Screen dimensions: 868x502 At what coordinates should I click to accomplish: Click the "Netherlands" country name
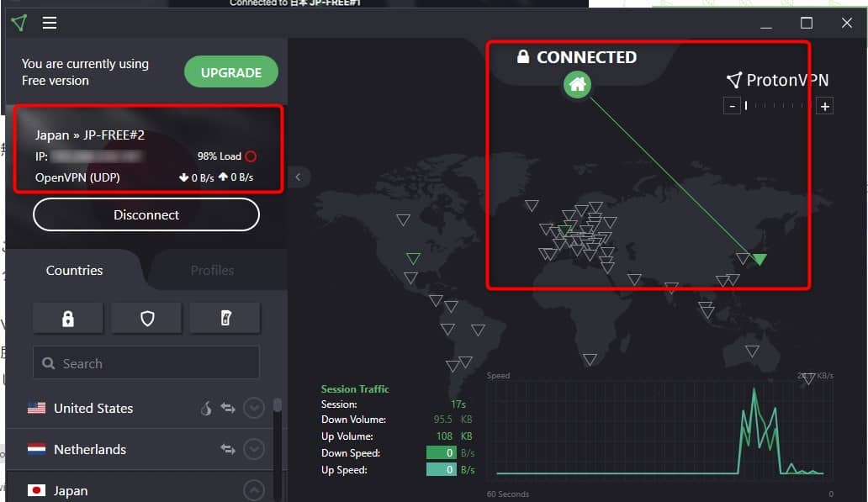[90, 449]
